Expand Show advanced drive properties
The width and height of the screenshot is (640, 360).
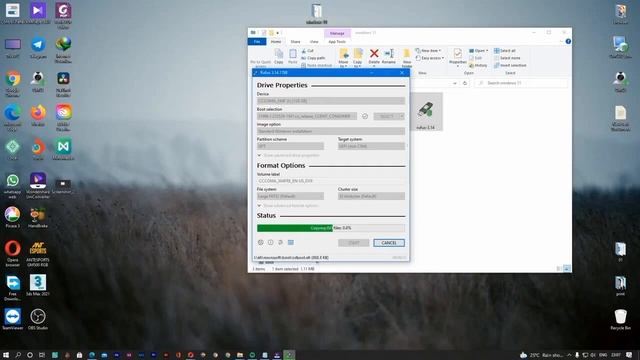[288, 156]
